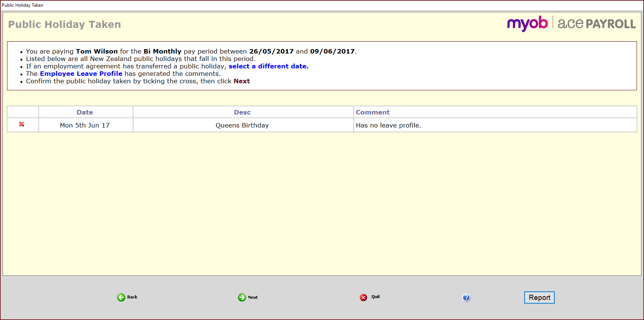Open the Employee Leave Profile link
The image size is (644, 320).
[81, 74]
